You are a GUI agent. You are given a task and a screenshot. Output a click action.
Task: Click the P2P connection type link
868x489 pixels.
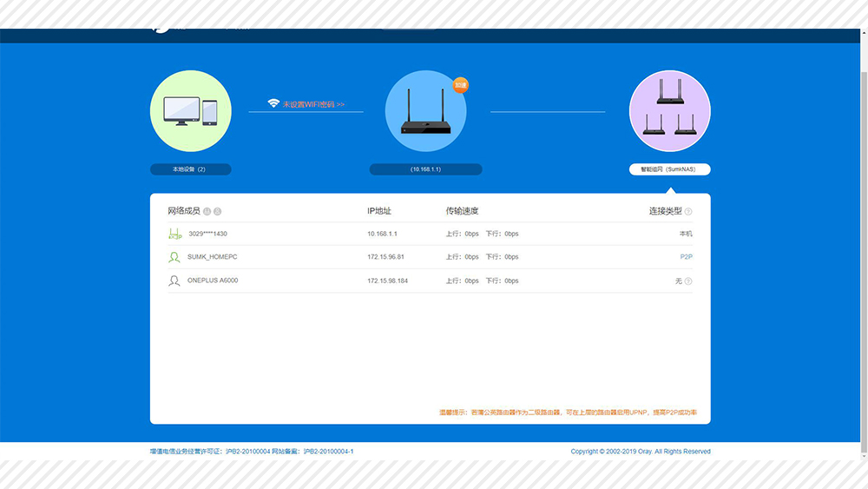pyautogui.click(x=686, y=257)
